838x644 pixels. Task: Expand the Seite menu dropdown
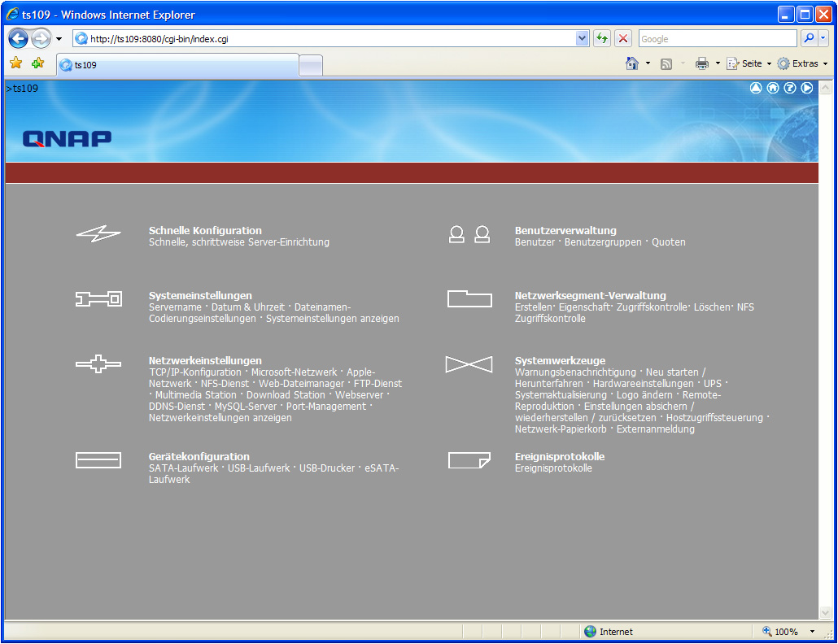click(769, 63)
